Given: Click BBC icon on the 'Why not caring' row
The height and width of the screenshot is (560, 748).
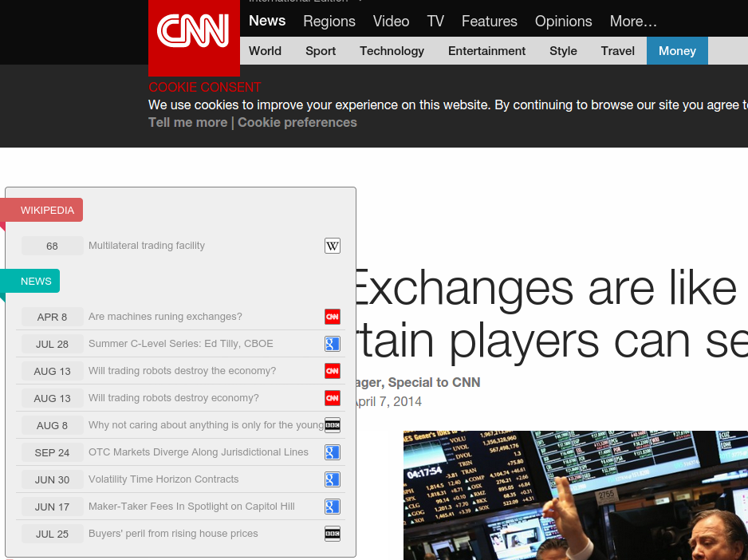Looking at the screenshot, I should [333, 425].
